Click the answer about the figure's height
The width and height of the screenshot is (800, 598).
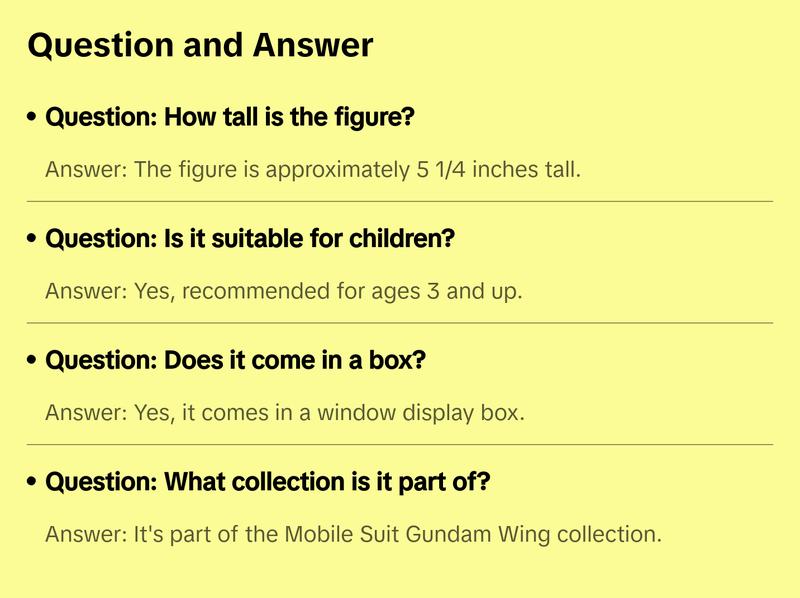coord(312,169)
